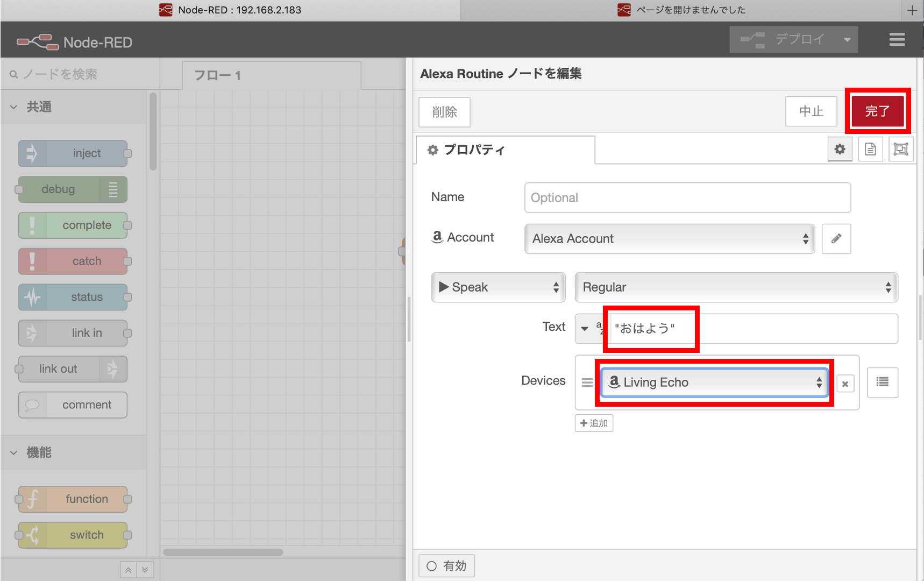Click the Node-RED logo in header

(75, 42)
